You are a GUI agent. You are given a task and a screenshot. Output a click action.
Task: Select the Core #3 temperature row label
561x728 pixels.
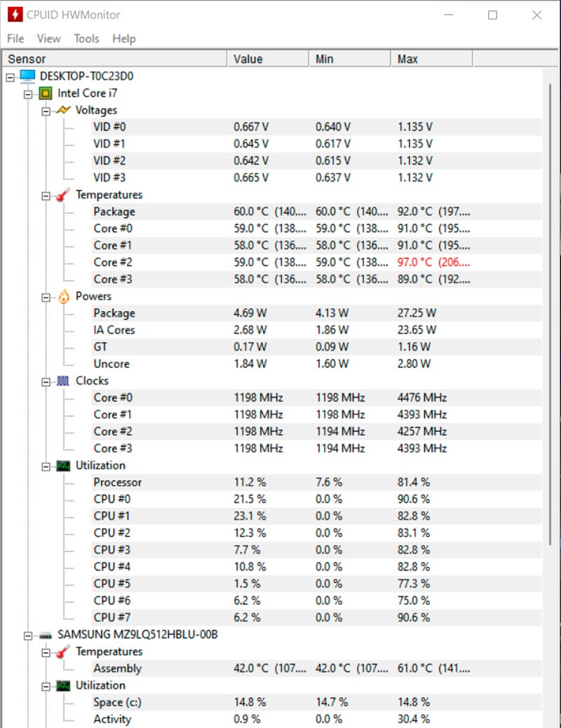(113, 280)
